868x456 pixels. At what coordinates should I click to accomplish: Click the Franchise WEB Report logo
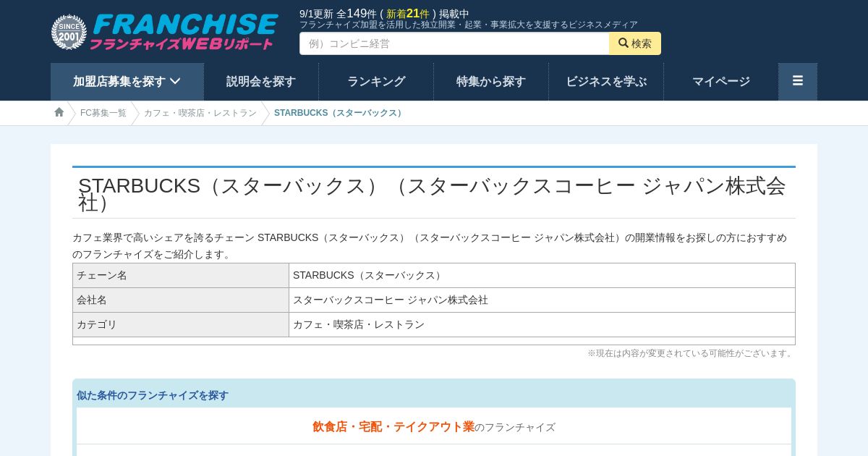(x=165, y=32)
